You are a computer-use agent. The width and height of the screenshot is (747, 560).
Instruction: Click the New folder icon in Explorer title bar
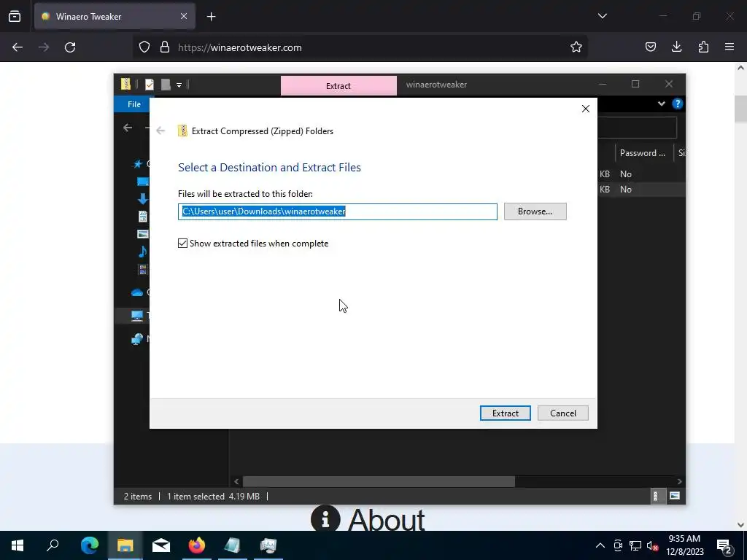(x=166, y=85)
